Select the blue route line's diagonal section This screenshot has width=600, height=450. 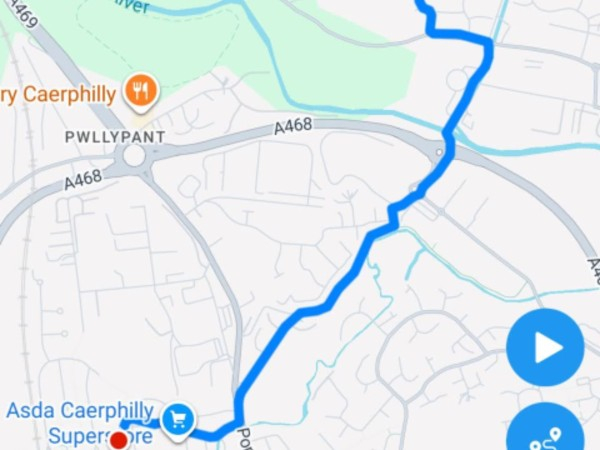click(306, 310)
